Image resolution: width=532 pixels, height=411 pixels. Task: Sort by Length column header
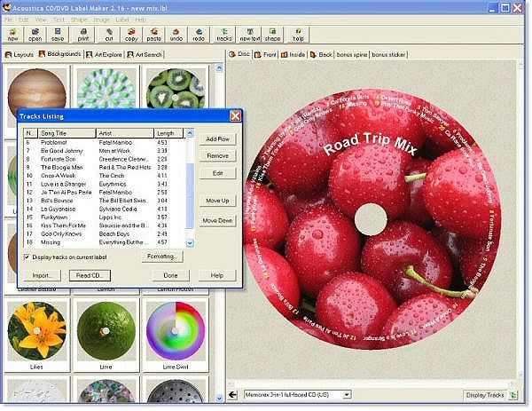click(168, 133)
